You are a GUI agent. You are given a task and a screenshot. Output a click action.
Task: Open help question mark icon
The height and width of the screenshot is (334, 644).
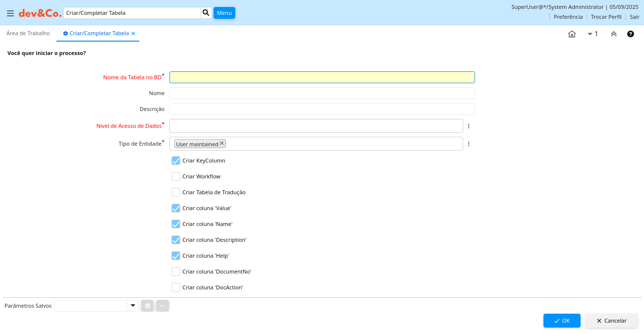pyautogui.click(x=630, y=34)
